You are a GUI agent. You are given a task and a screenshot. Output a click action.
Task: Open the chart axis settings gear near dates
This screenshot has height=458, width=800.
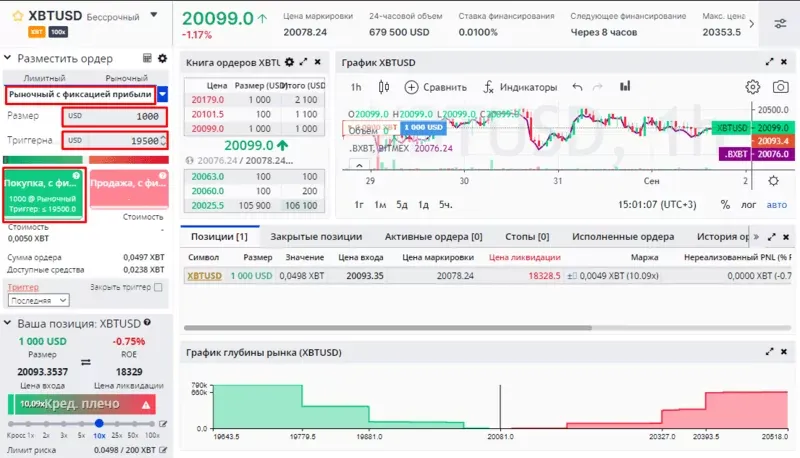773,181
